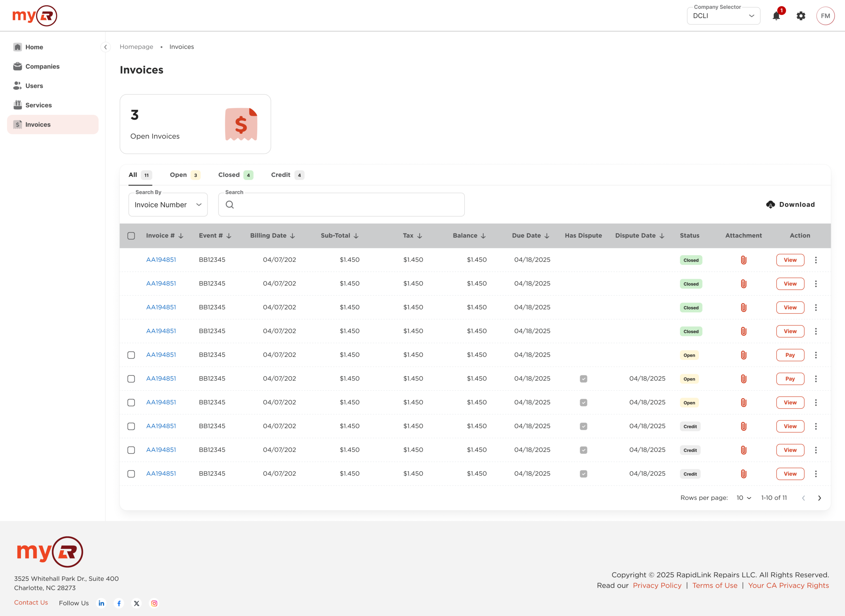Open settings gear icon in header
Image resolution: width=845 pixels, height=616 pixels.
pyautogui.click(x=801, y=16)
